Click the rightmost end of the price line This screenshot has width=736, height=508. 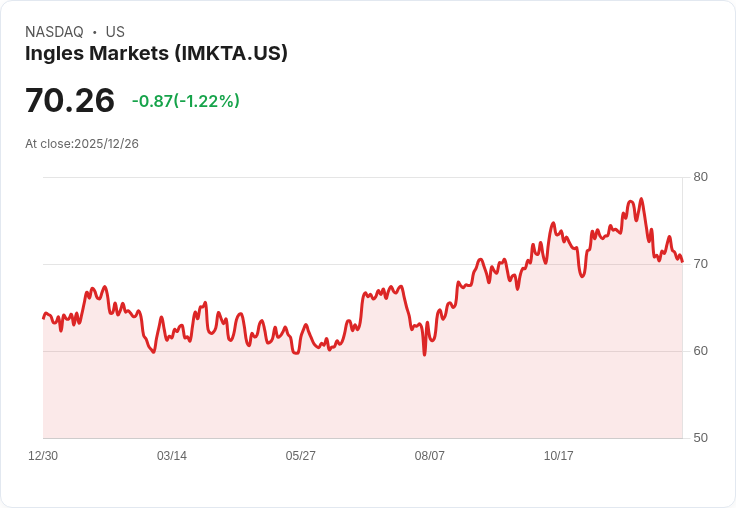point(682,262)
